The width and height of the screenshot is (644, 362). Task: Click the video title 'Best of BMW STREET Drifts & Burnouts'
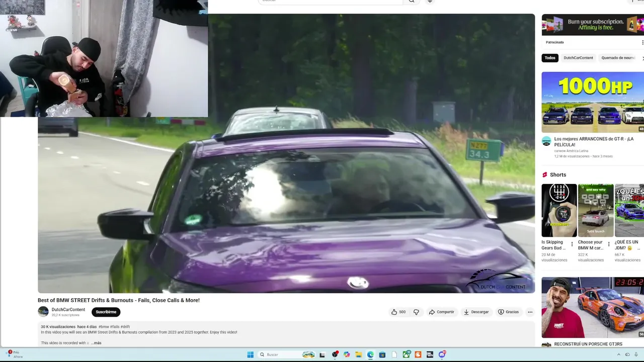coord(119,300)
